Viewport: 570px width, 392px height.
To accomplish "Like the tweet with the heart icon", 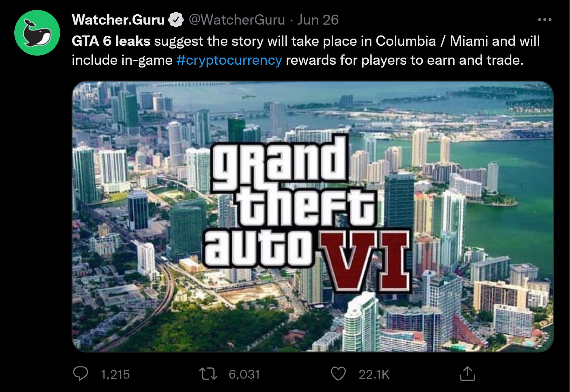I will pyautogui.click(x=338, y=374).
